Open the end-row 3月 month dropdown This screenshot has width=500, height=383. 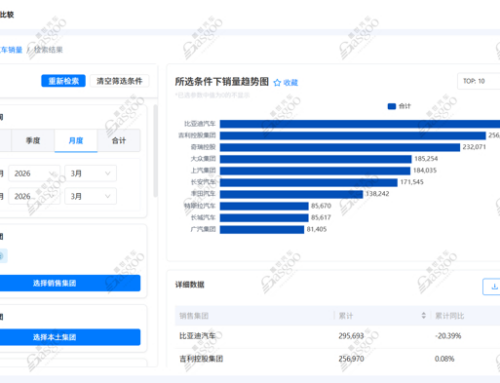91,196
